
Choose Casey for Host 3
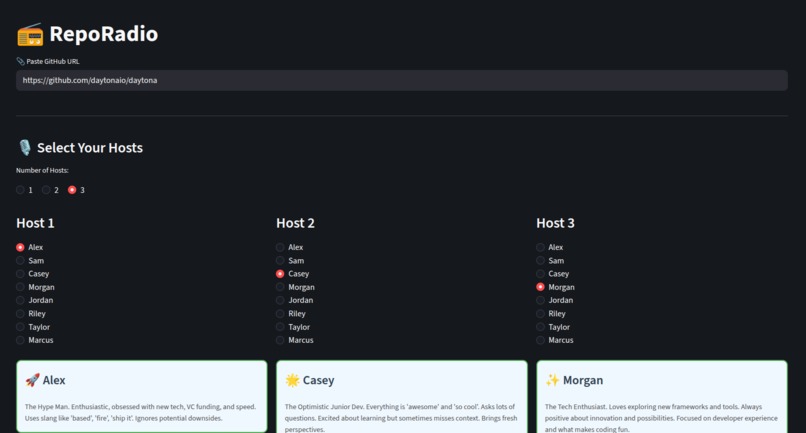tap(553, 274)
